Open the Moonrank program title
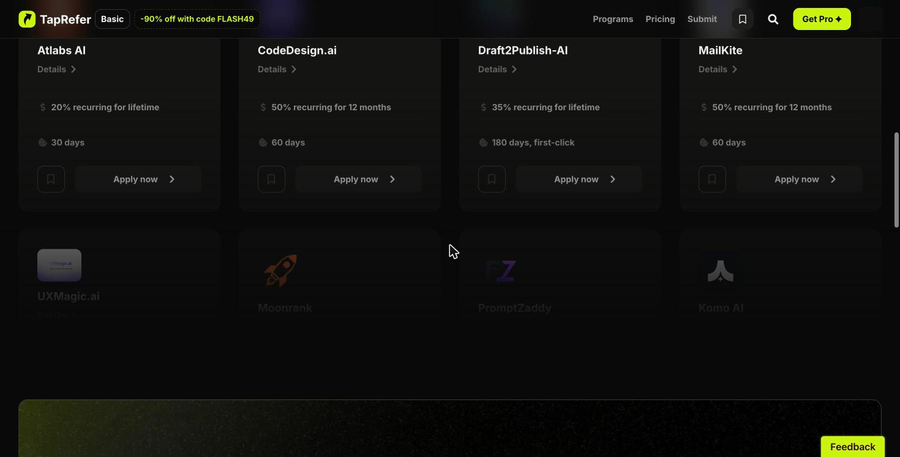The height and width of the screenshot is (457, 900). (285, 308)
